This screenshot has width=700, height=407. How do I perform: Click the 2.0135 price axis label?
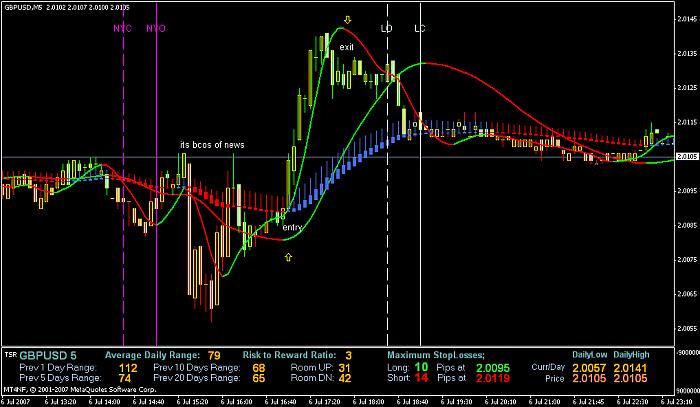click(x=688, y=54)
